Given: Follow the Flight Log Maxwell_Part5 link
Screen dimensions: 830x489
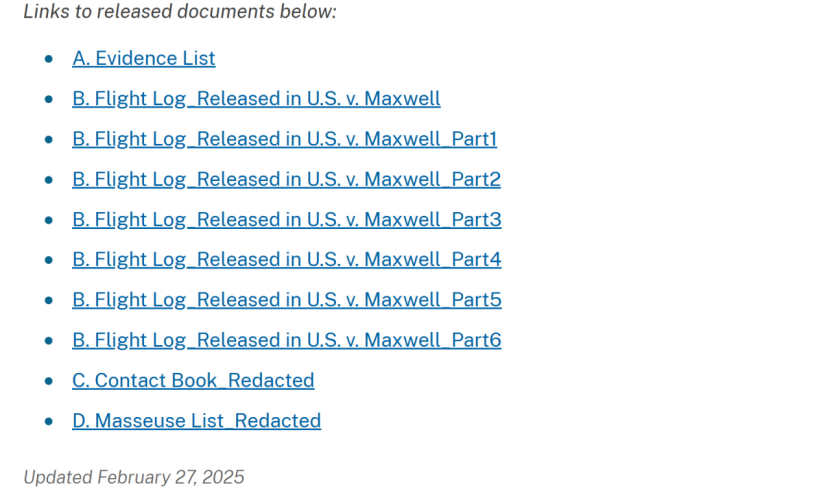Looking at the screenshot, I should [287, 300].
